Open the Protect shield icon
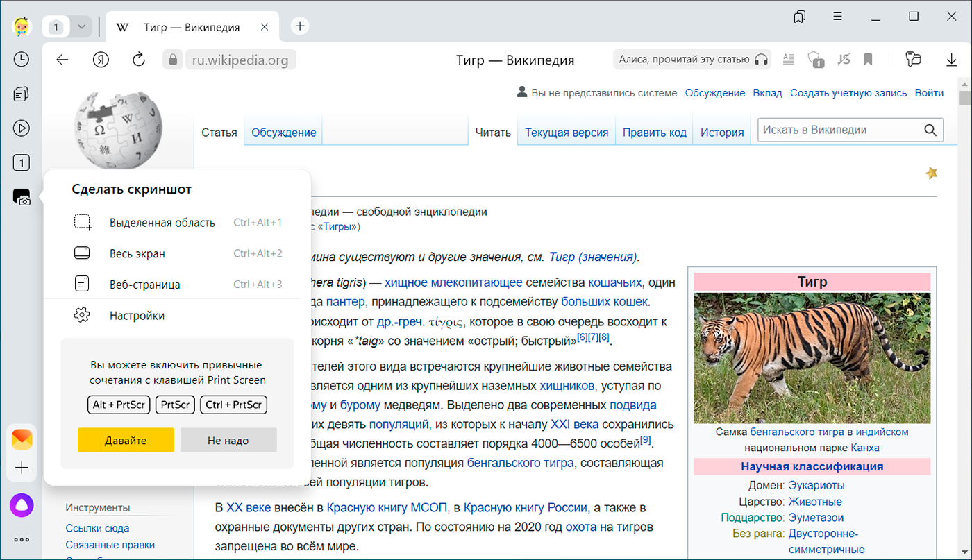The height and width of the screenshot is (560, 972). 816,60
